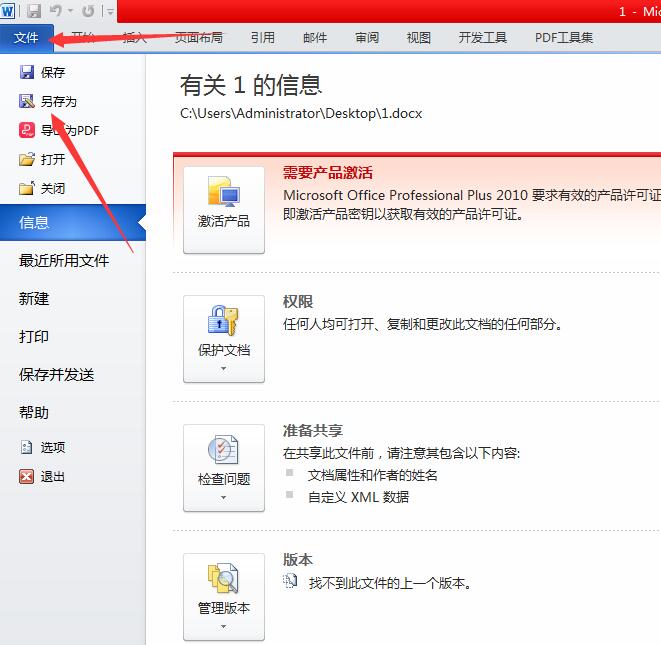The image size is (661, 645).
Task: Click the Save icon in quick access toolbar
Action: pos(34,11)
